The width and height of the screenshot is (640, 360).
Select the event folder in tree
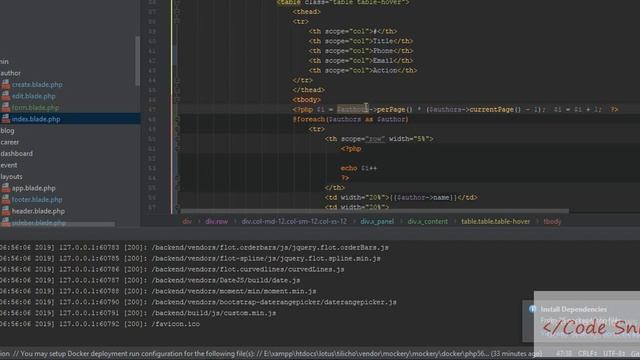point(9,165)
